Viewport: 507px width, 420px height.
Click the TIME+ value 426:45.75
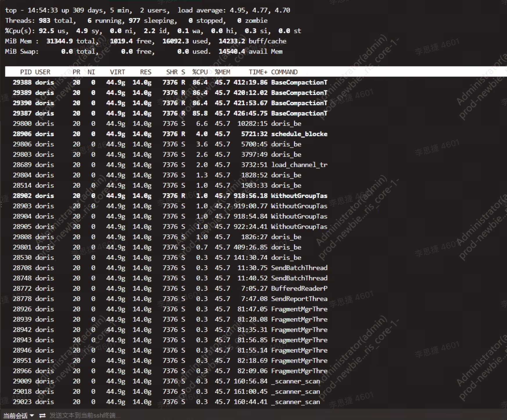(251, 113)
